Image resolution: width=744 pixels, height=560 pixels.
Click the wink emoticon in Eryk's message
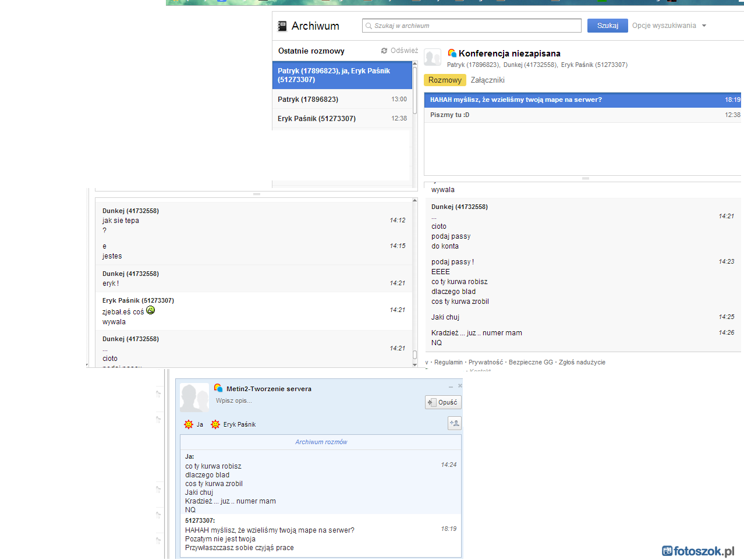[x=150, y=310]
